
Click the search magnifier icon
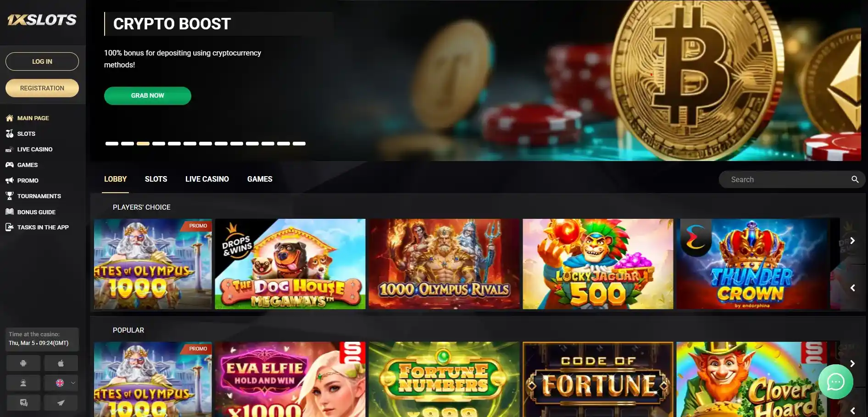855,179
